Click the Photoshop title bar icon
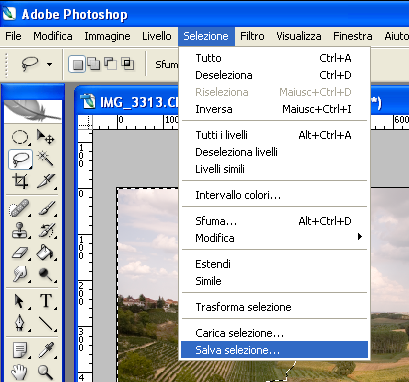This screenshot has width=409, height=382. [9, 14]
